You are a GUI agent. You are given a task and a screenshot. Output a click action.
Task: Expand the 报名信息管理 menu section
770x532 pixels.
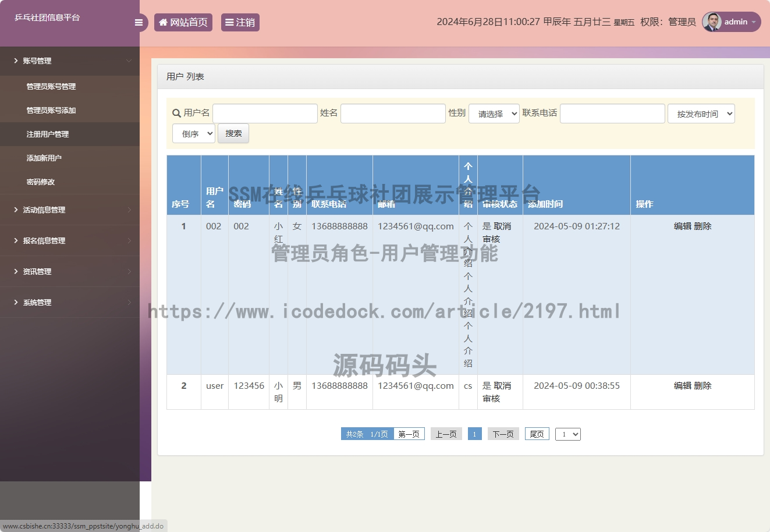70,240
